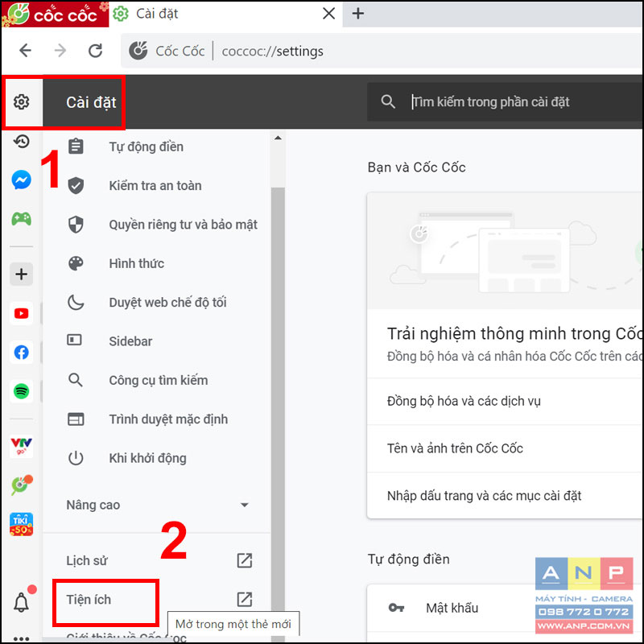Image resolution: width=644 pixels, height=644 pixels.
Task: Add a new sidebar shortcut with plus
Action: [22, 274]
